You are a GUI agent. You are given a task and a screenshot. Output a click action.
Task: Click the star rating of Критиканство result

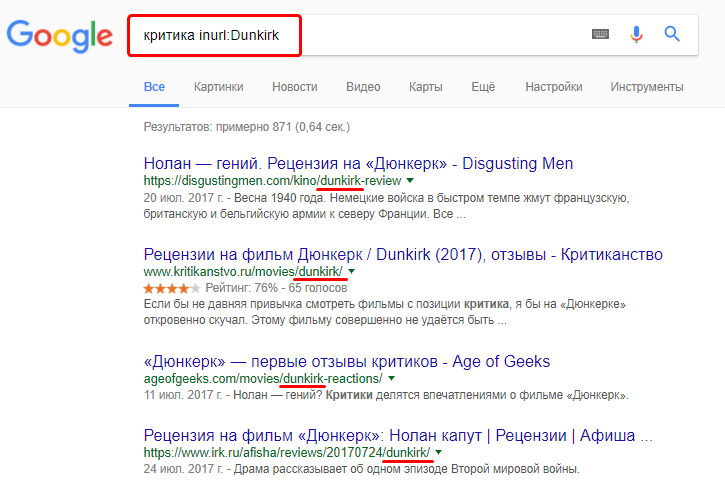172,288
